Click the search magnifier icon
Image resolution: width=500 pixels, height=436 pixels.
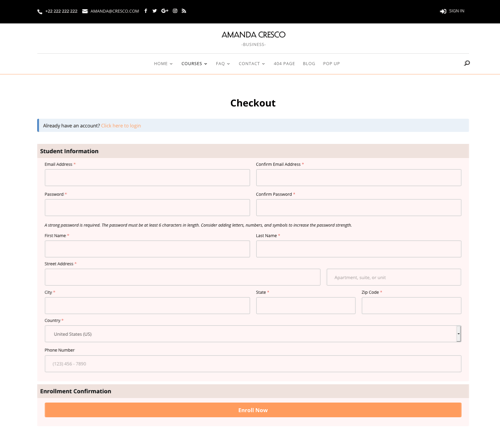tap(467, 63)
